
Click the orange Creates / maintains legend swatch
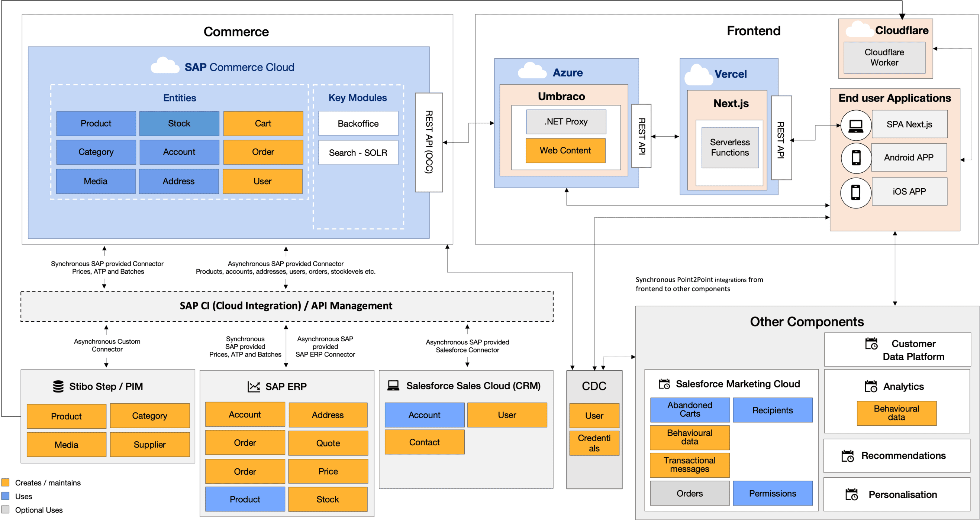[5, 482]
